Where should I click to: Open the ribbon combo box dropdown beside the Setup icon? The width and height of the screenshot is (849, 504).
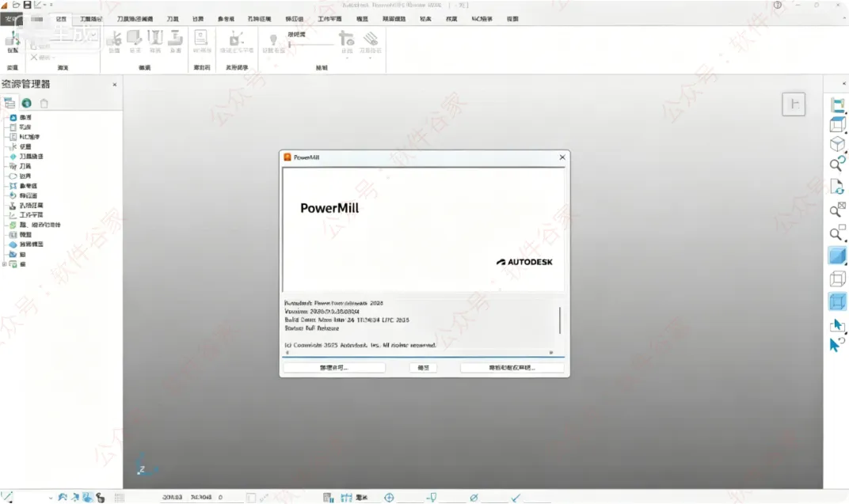tap(93, 35)
